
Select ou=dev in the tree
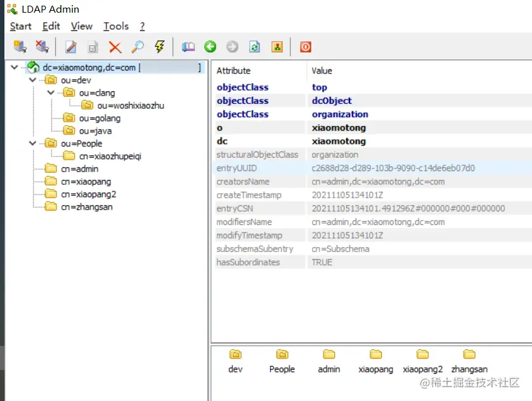76,80
